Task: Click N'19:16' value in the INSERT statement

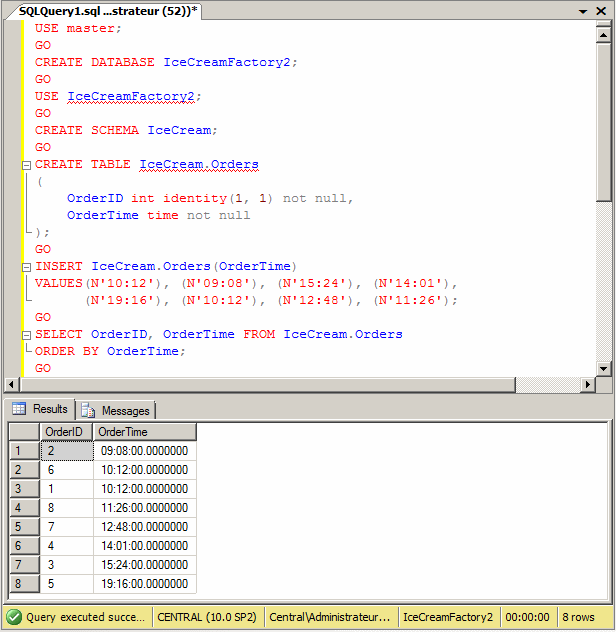Action: pos(123,301)
